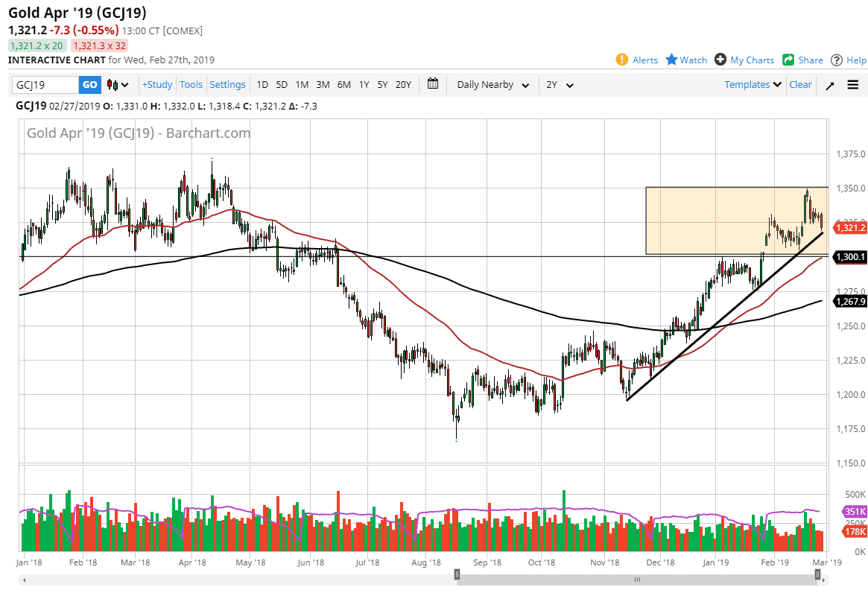Click the Alerts link text

tap(645, 60)
